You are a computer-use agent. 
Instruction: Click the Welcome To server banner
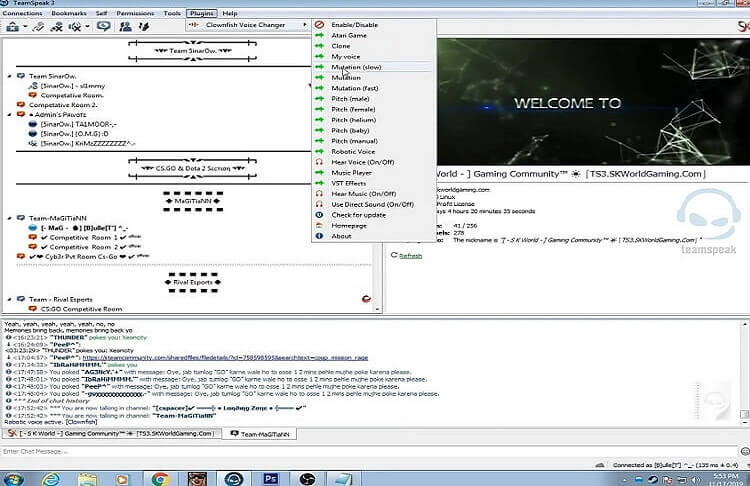pyautogui.click(x=593, y=102)
